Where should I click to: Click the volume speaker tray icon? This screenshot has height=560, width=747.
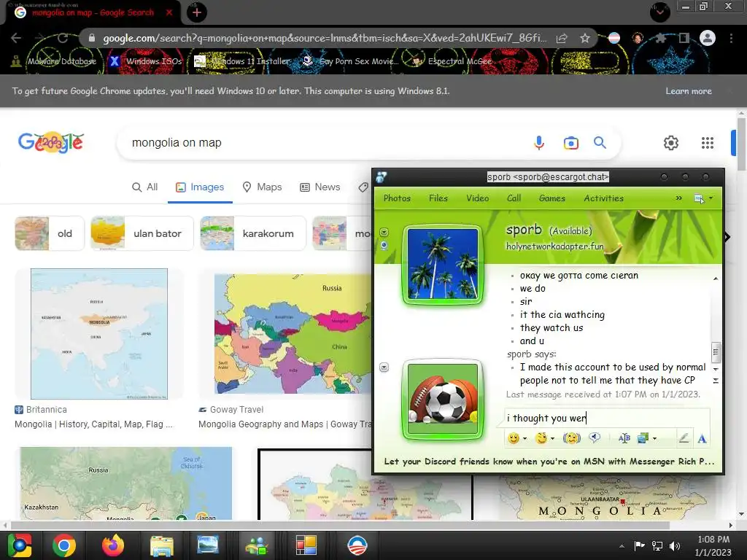coord(675,545)
